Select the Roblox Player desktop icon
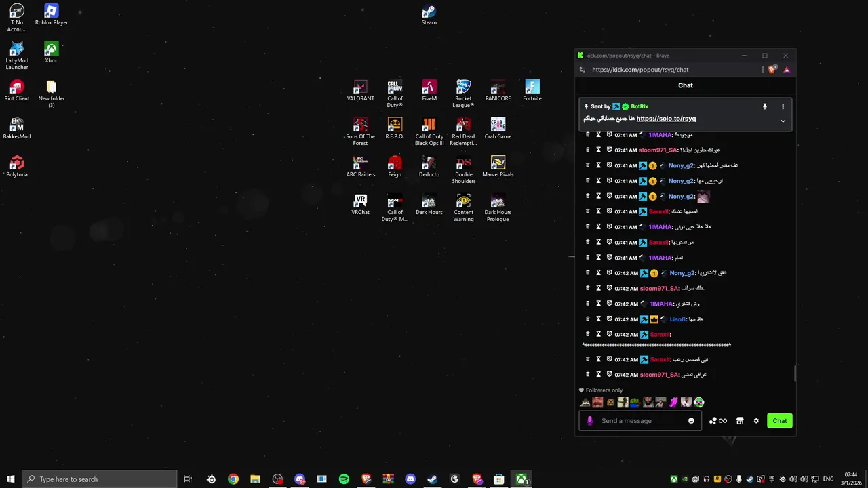Viewport: 868px width, 488px height. click(52, 15)
